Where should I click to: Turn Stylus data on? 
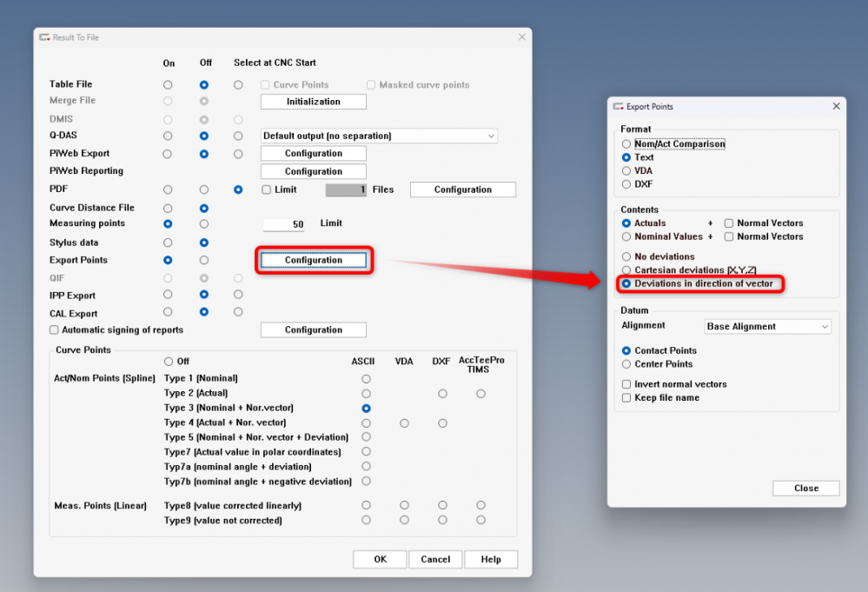(x=168, y=243)
